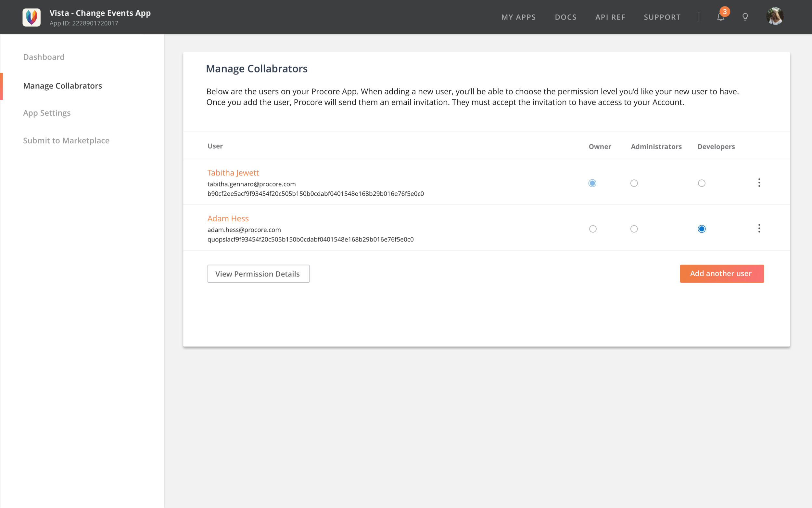
Task: Click Adam's token starting quopslacf
Action: click(311, 240)
